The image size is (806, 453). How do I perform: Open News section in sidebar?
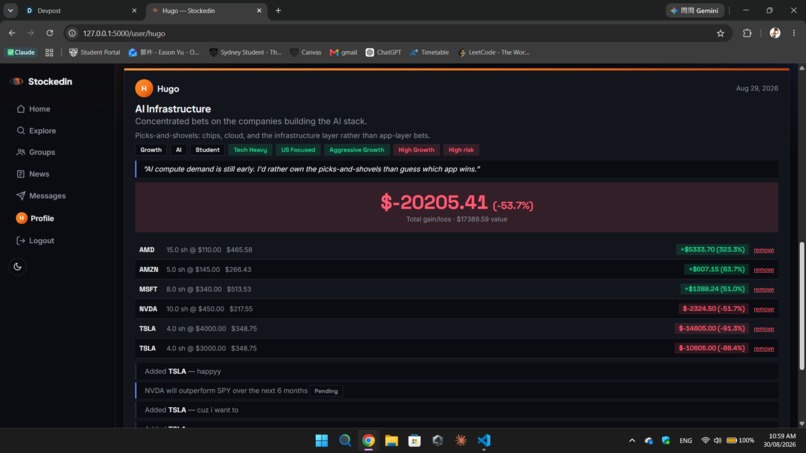[x=33, y=174]
